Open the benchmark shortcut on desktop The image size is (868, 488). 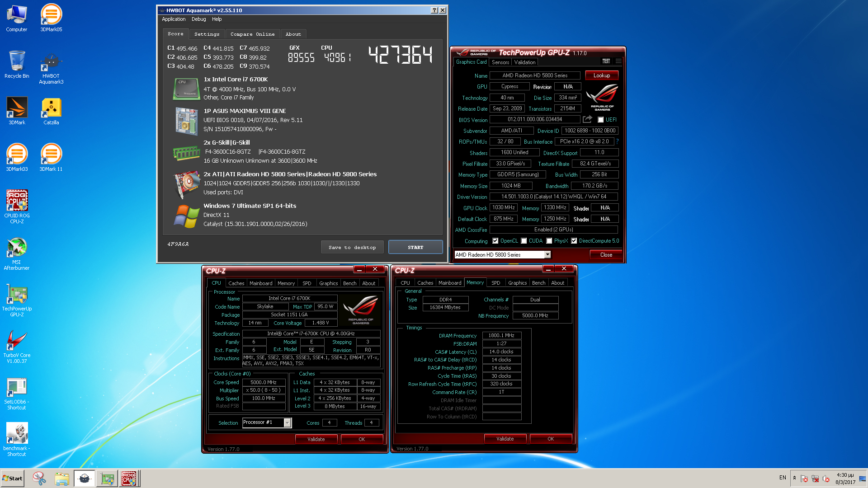(17, 440)
